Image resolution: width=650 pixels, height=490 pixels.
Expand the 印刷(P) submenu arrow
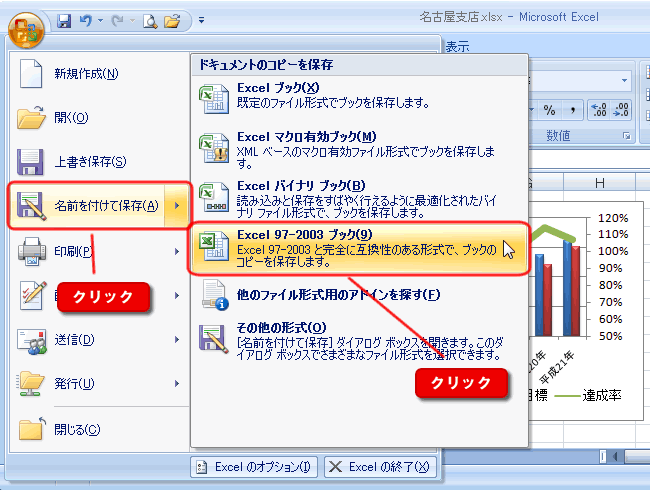point(177,251)
